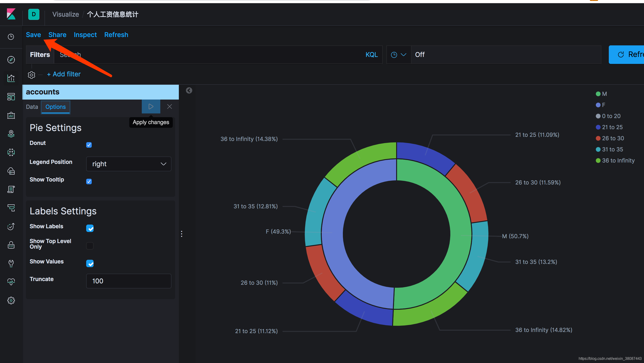Open the Dashboard sidebar icon
The width and height of the screenshot is (644, 363).
pos(11,97)
